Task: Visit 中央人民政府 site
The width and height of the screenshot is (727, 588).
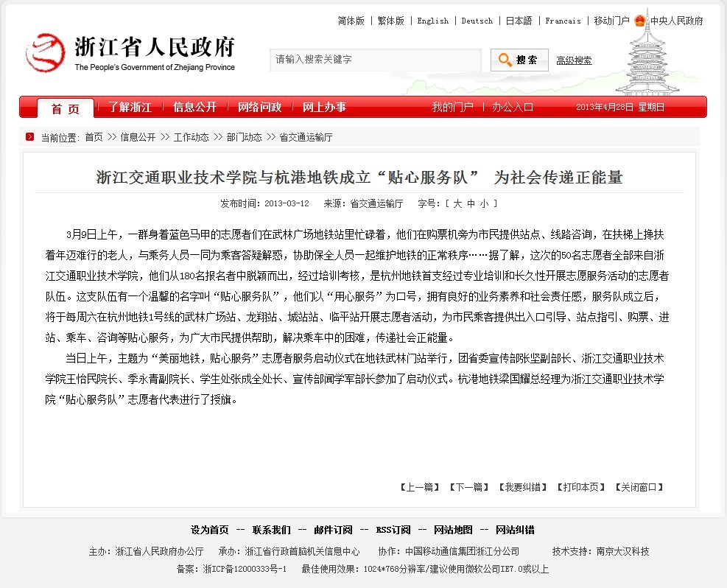Action: 676,21
